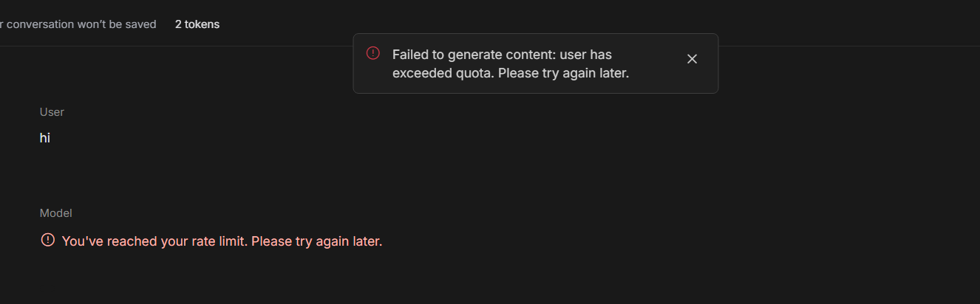Screen dimensions: 980x304
Task: Click "Failed to generate content" toast text
Action: pos(473,55)
